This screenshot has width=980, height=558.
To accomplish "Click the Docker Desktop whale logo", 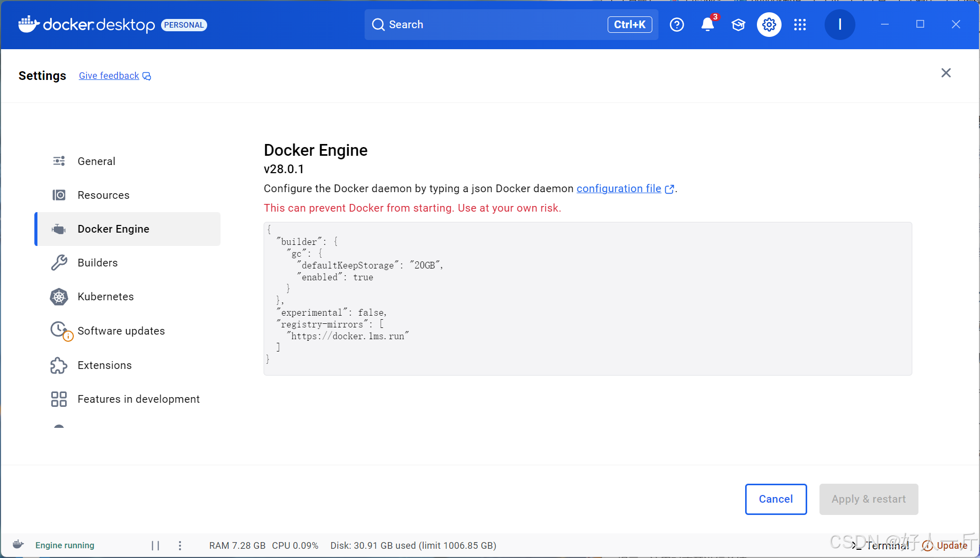I will click(x=29, y=24).
